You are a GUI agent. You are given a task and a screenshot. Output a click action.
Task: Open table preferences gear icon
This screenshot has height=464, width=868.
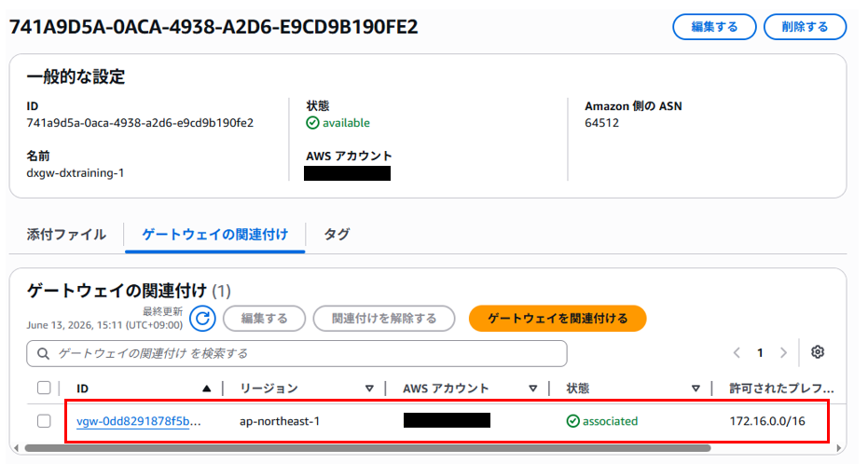(818, 352)
